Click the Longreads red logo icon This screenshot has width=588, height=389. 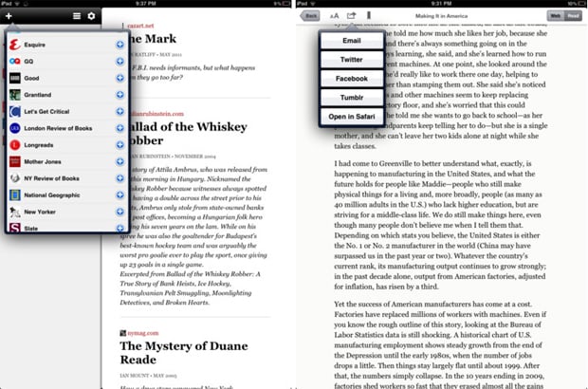tap(14, 145)
